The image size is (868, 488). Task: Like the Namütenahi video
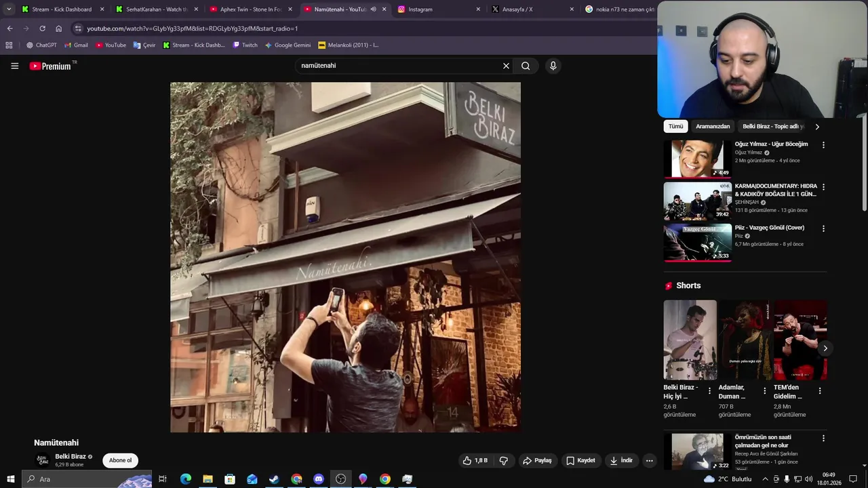(475, 460)
